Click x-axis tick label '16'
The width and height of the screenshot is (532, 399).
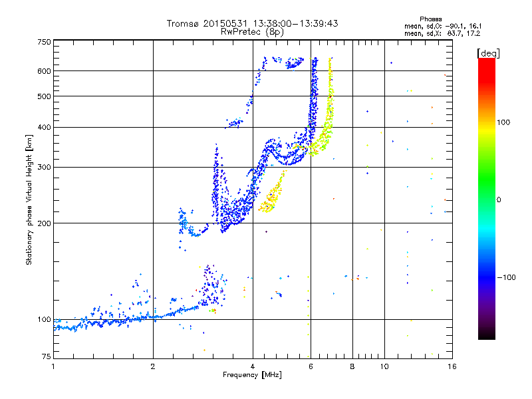point(452,366)
